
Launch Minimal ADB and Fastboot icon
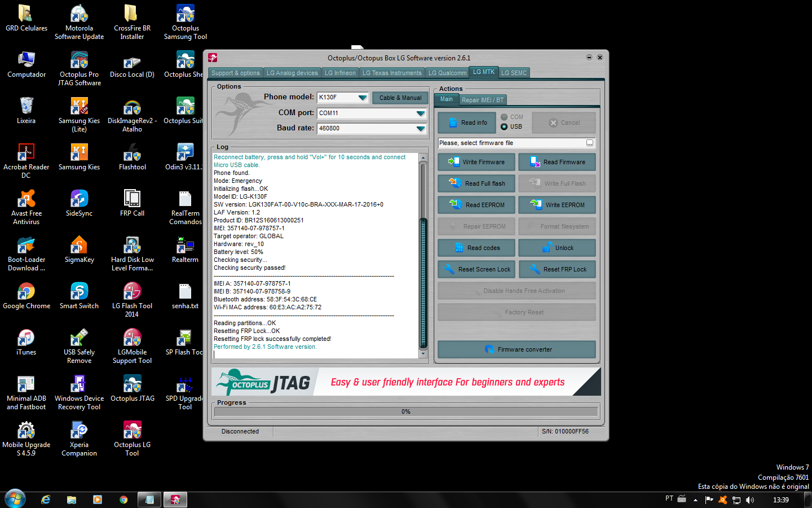(x=26, y=393)
